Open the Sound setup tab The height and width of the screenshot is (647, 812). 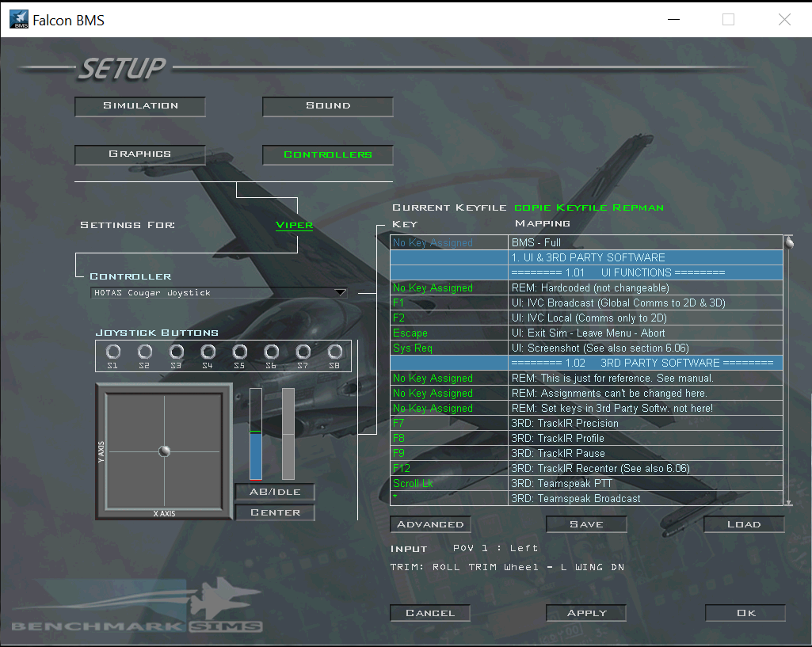point(328,106)
